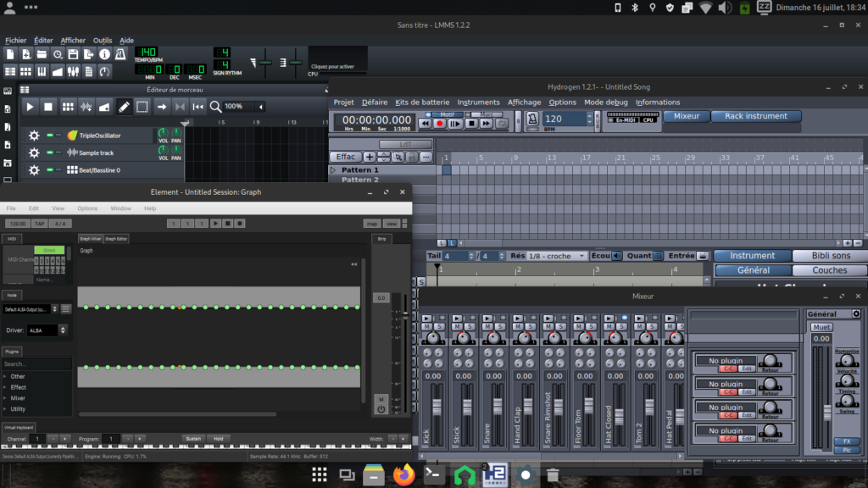Open the Rés 1/8 croche dropdown
This screenshot has width=868, height=488.
557,256
